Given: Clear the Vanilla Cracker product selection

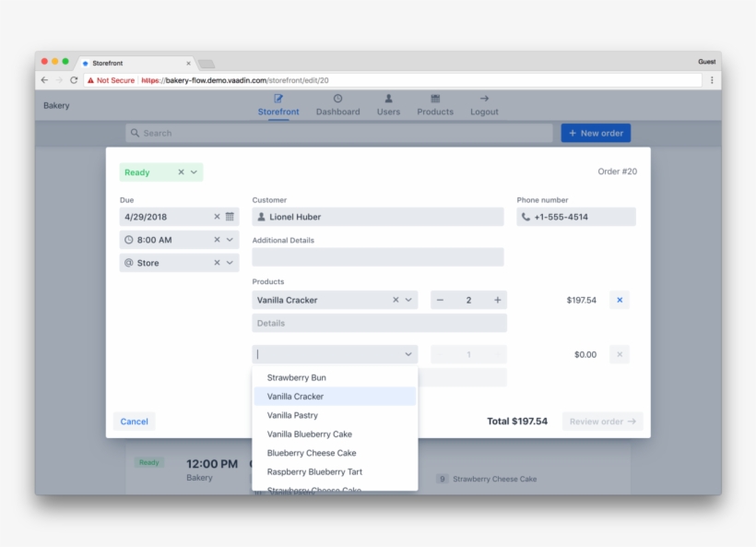Looking at the screenshot, I should tap(396, 300).
